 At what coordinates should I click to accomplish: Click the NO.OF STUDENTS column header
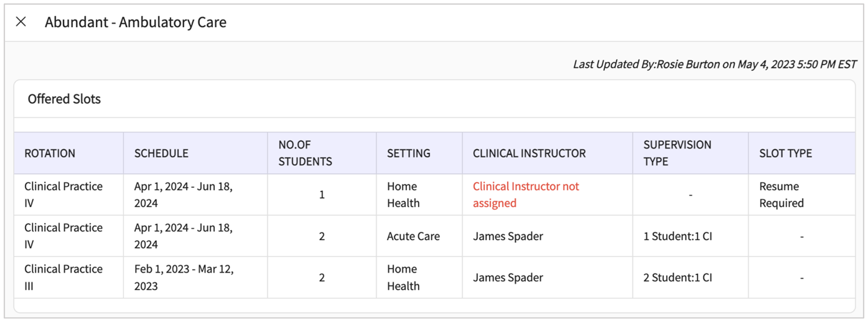(305, 153)
